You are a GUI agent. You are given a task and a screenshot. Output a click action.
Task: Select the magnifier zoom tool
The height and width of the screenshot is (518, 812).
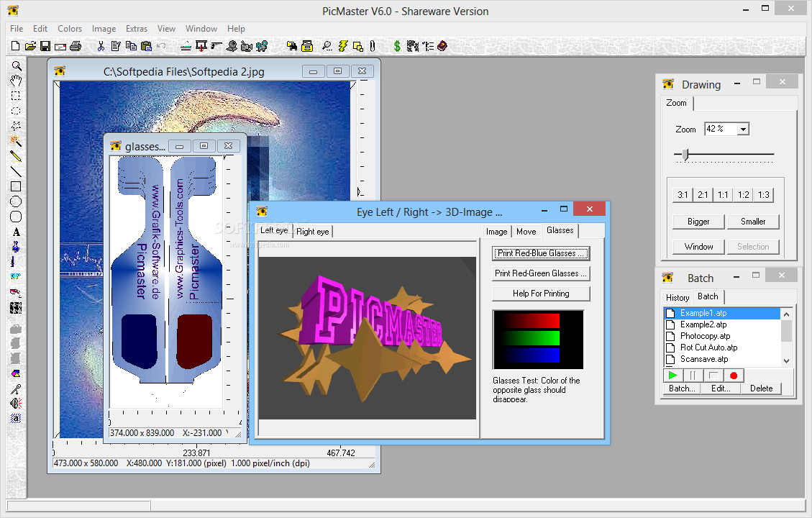[x=16, y=65]
